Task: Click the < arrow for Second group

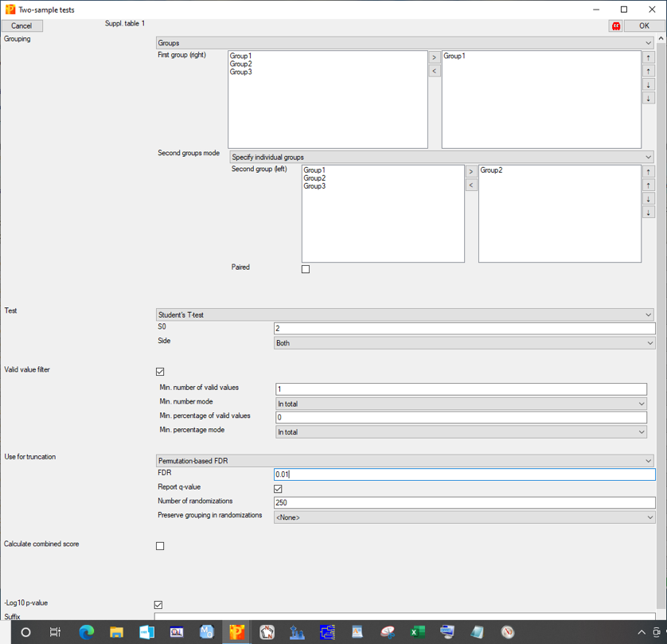Action: coord(471,185)
